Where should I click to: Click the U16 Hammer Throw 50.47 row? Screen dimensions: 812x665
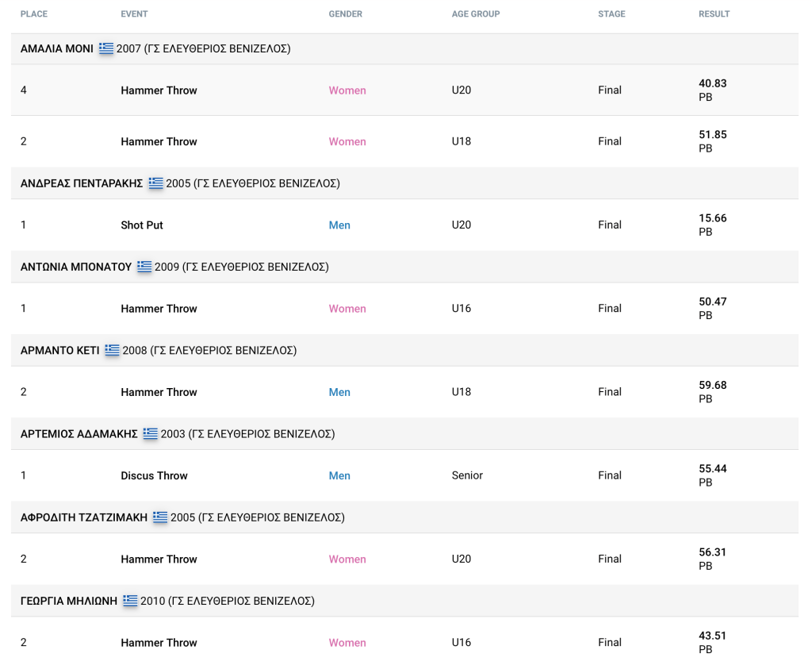(404, 309)
